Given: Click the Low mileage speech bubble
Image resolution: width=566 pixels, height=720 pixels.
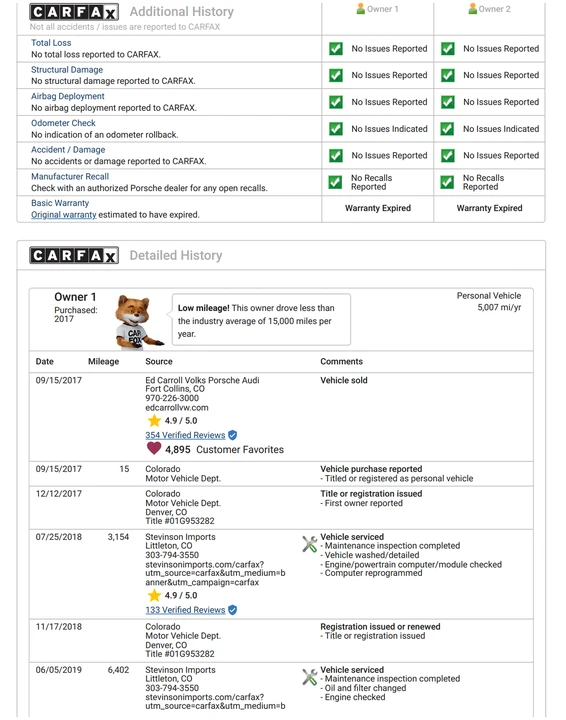Looking at the screenshot, I should coord(261,320).
